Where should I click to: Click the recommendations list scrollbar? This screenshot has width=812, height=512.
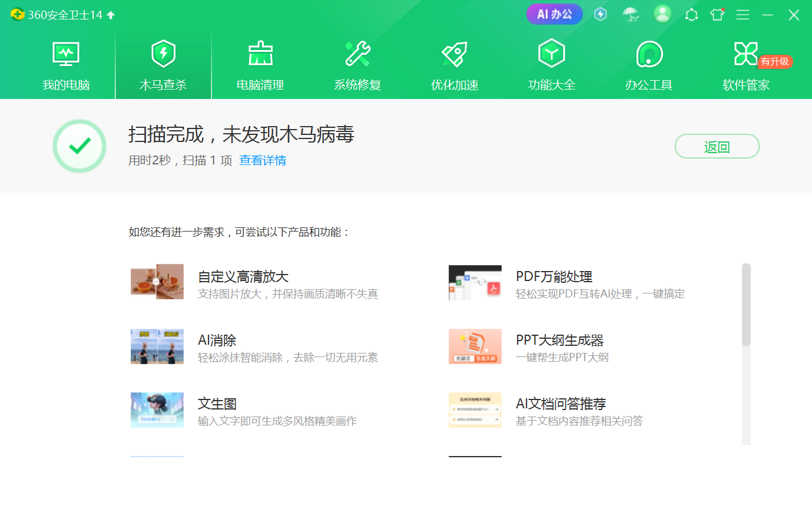point(746,305)
